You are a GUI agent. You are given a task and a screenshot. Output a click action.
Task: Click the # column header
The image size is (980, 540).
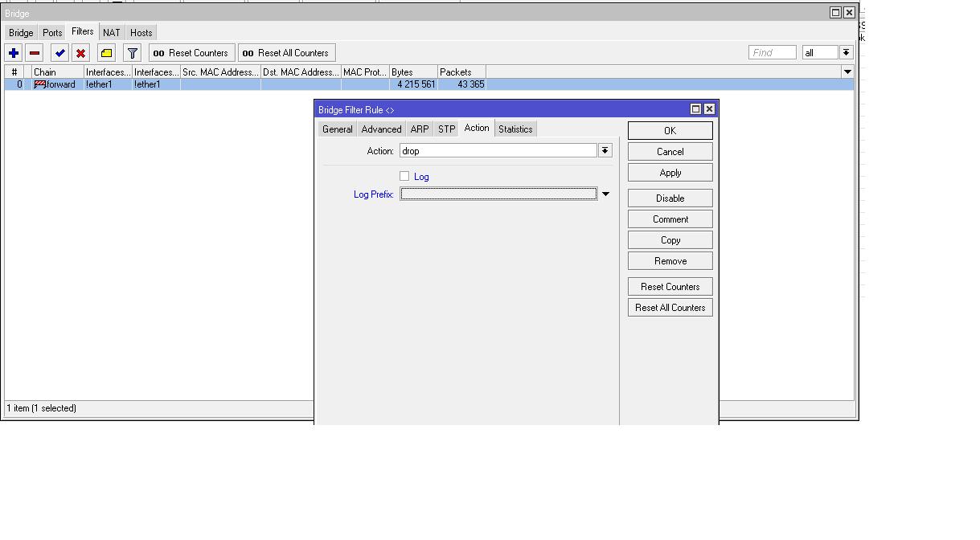[x=14, y=72]
